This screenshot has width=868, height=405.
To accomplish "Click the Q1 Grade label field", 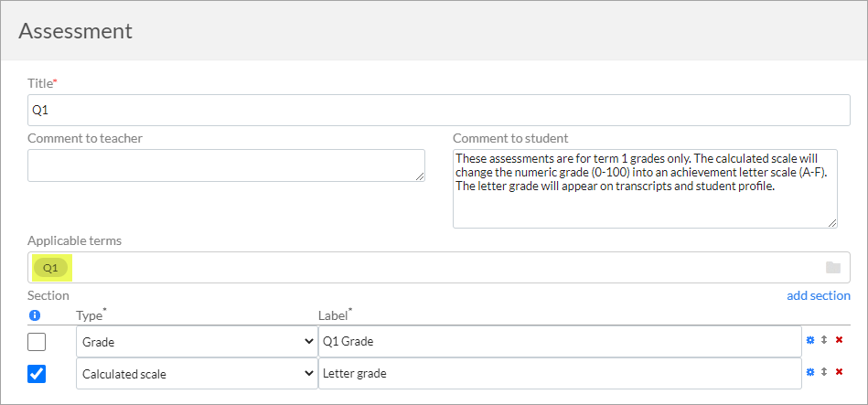I will [x=560, y=342].
